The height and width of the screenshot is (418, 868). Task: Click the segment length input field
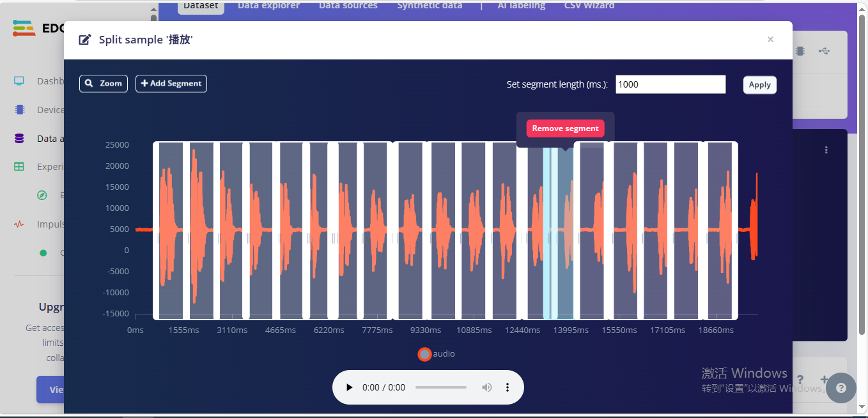670,84
